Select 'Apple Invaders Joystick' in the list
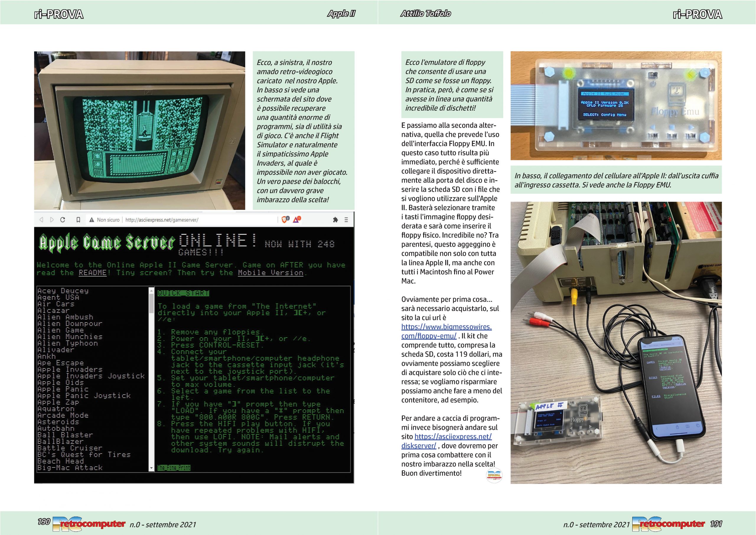The image size is (756, 535). (91, 376)
